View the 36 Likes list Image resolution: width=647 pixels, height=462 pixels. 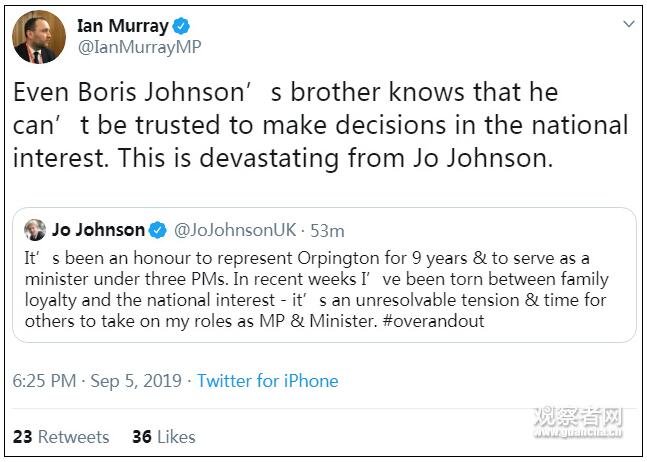[163, 437]
